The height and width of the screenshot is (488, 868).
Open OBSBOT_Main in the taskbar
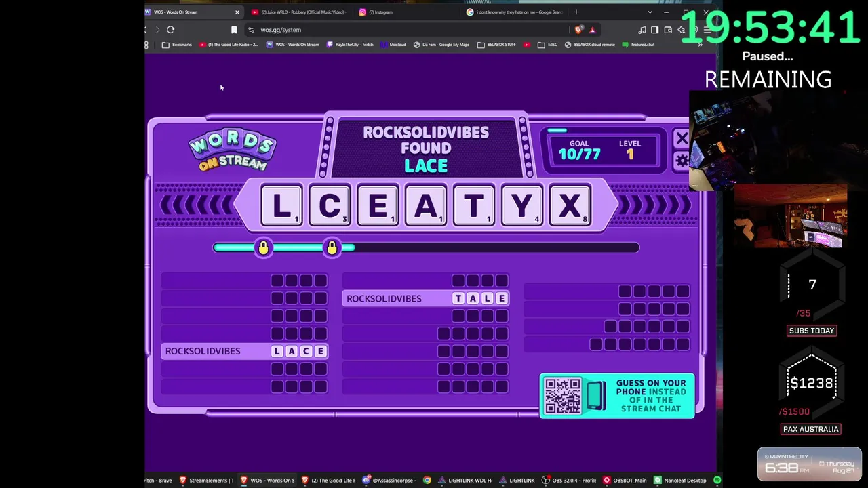point(625,481)
